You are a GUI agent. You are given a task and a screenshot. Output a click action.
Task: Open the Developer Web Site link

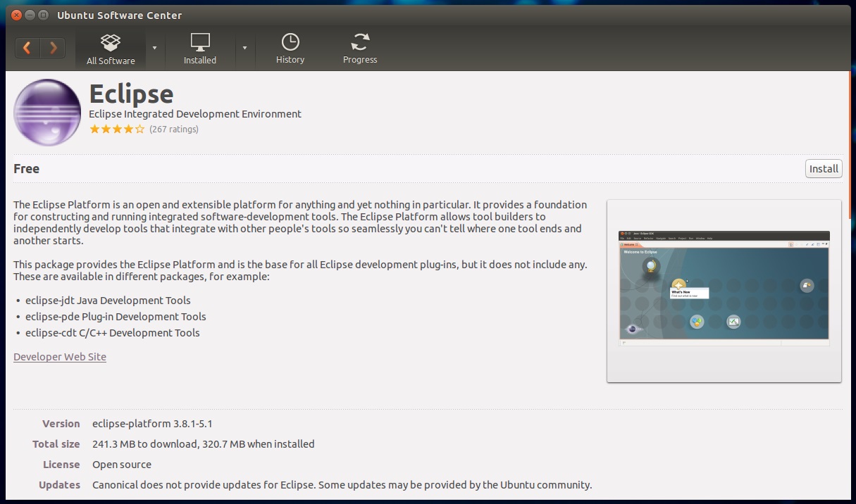(x=59, y=357)
